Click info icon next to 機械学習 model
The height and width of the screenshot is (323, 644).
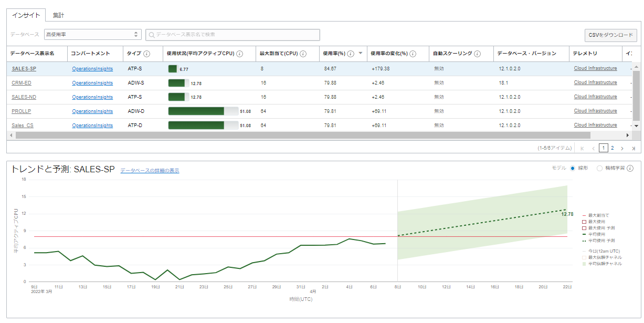click(x=630, y=168)
